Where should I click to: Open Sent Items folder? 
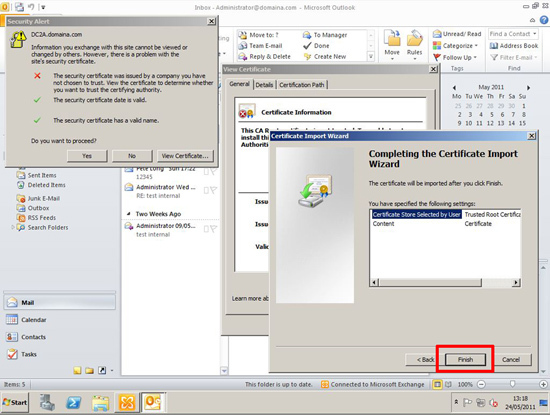click(x=36, y=175)
